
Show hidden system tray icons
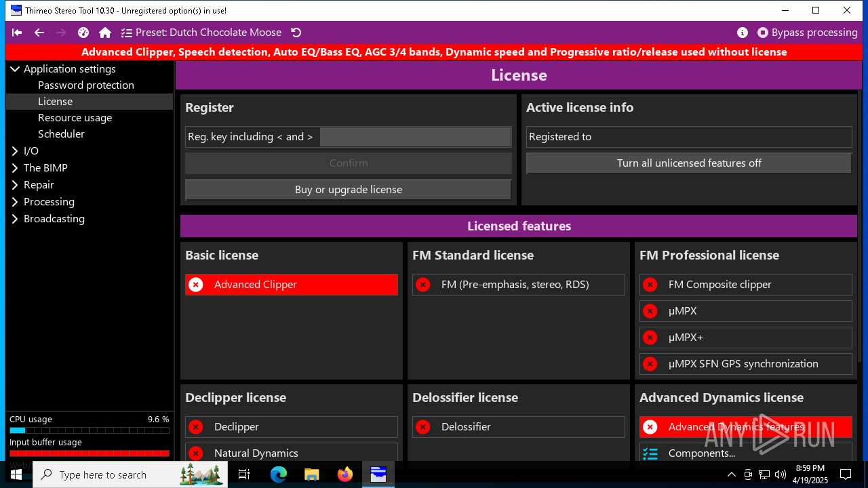coord(731,474)
